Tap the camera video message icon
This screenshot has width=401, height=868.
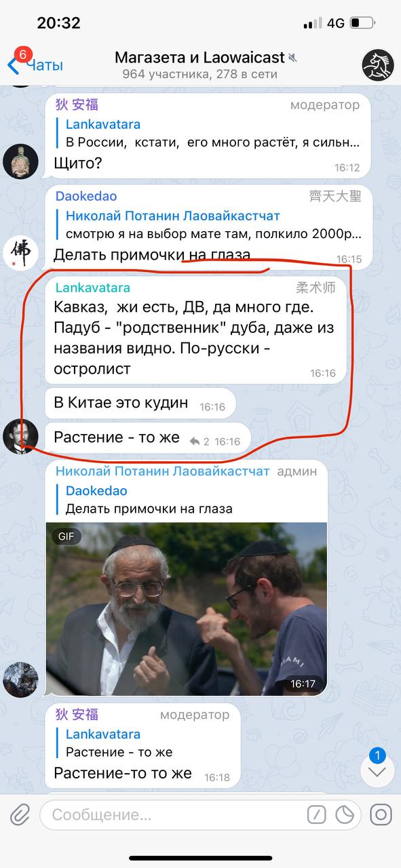coord(381,814)
